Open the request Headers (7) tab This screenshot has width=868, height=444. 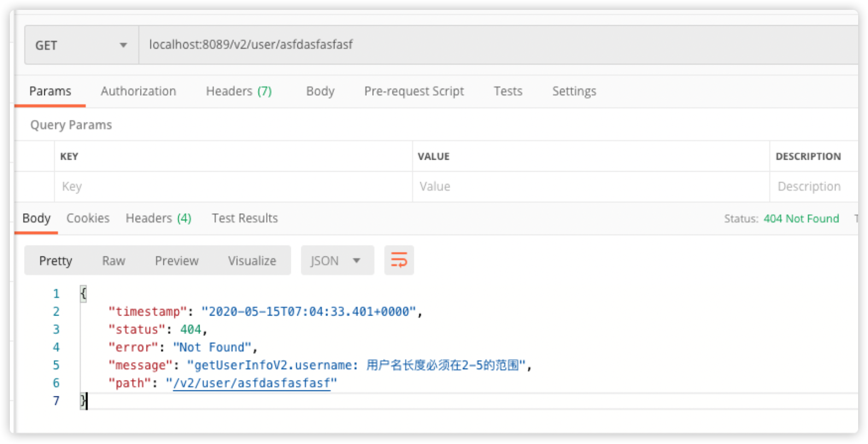coord(239,91)
